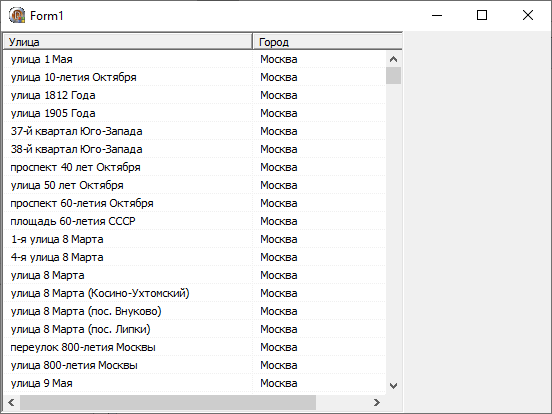Viewport: 552px width, 414px height.
Task: Select the row улица 1 Мая
Action: [195, 59]
